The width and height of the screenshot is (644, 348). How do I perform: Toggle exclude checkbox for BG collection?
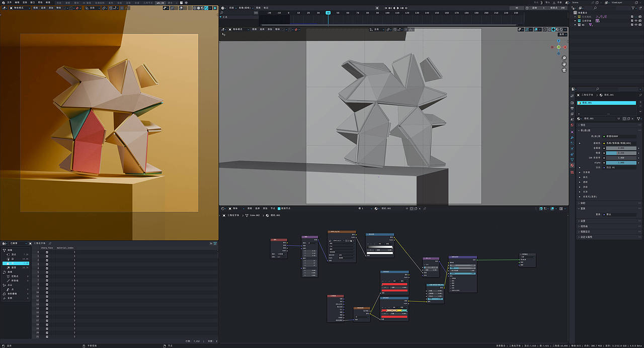[x=632, y=25]
